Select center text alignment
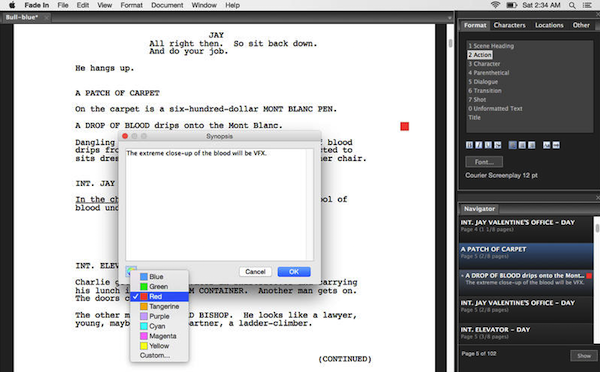The height and width of the screenshot is (372, 600). pos(522,145)
